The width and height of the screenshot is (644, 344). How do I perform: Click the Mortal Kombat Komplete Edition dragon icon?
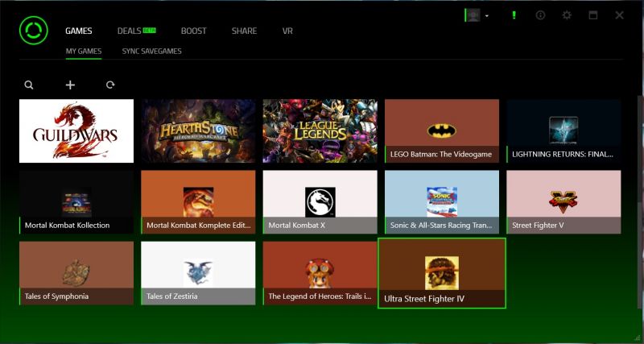198,202
